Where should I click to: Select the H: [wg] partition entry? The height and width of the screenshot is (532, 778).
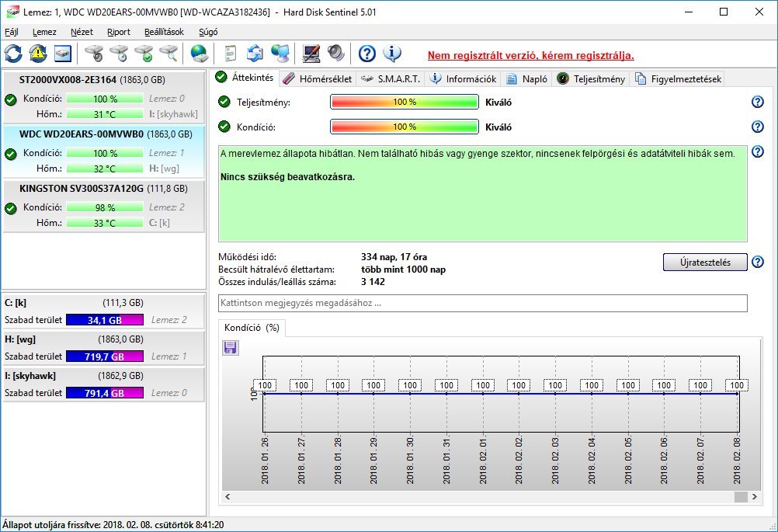(x=103, y=347)
